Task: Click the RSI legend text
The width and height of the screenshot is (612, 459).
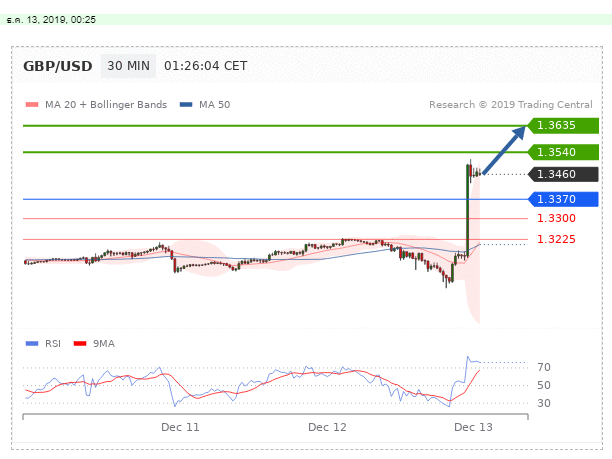Action: point(53,343)
